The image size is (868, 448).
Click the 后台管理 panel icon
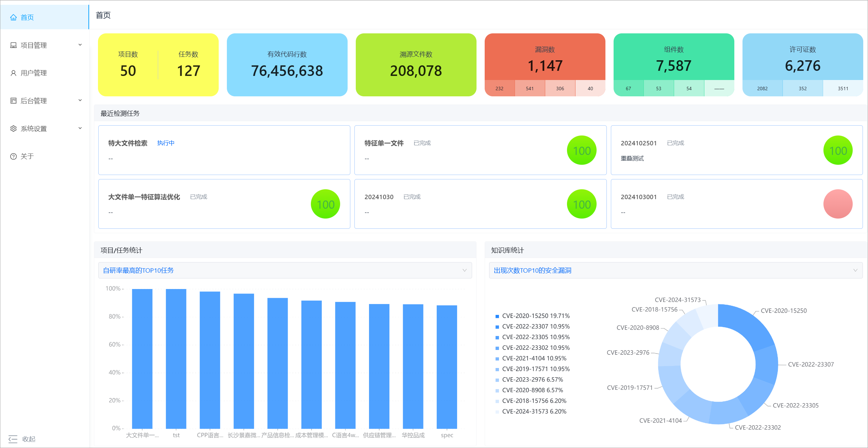coord(13,101)
